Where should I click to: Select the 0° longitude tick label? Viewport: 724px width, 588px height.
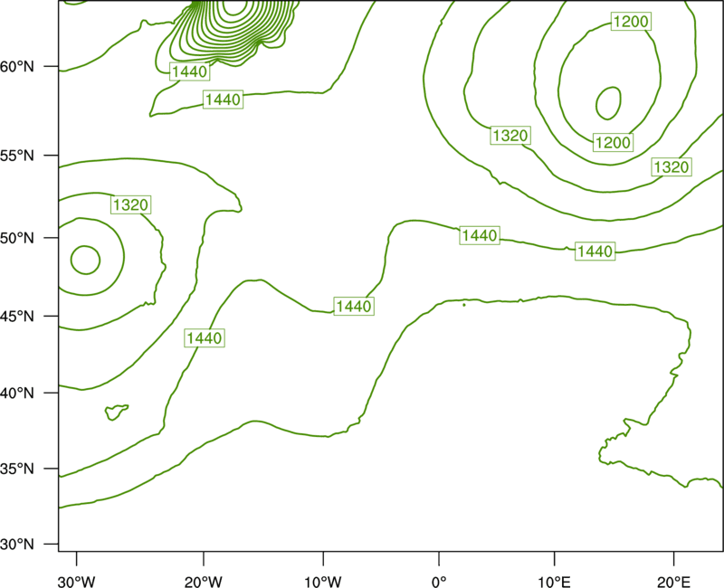439,582
